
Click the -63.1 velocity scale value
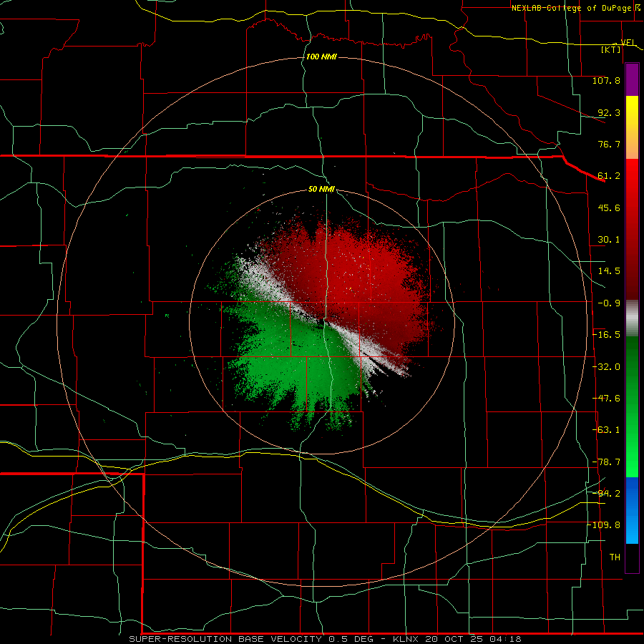coord(607,430)
